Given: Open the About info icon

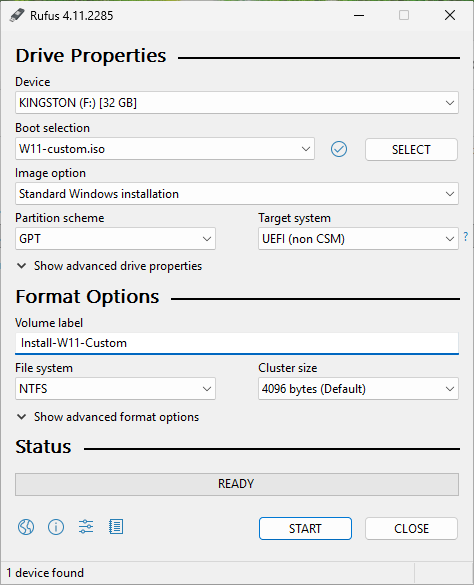Looking at the screenshot, I should 56,527.
